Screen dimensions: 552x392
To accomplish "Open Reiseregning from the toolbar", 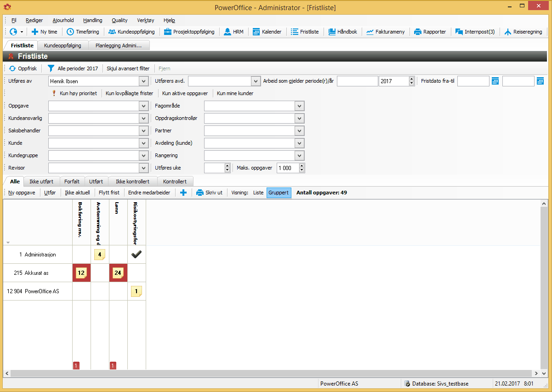I will click(523, 32).
